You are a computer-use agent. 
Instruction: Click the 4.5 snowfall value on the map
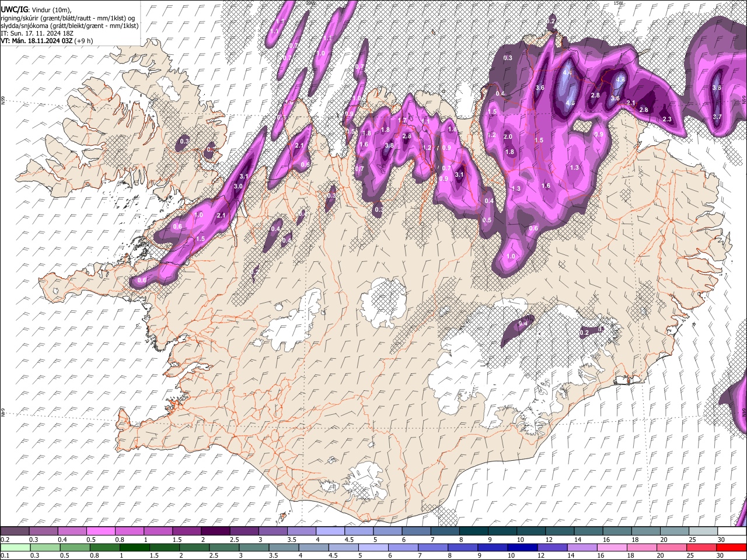tap(570, 103)
